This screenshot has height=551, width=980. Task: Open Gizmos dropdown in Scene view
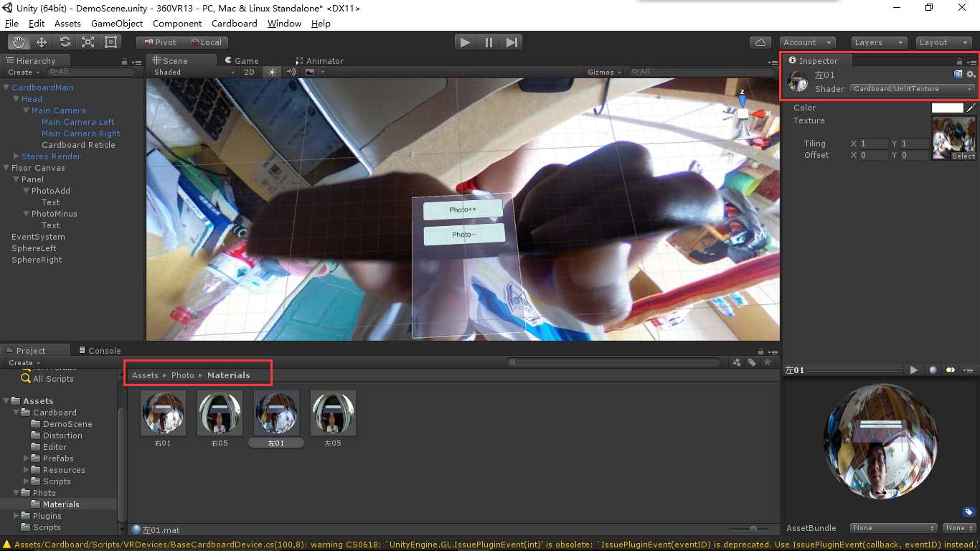[x=605, y=72]
